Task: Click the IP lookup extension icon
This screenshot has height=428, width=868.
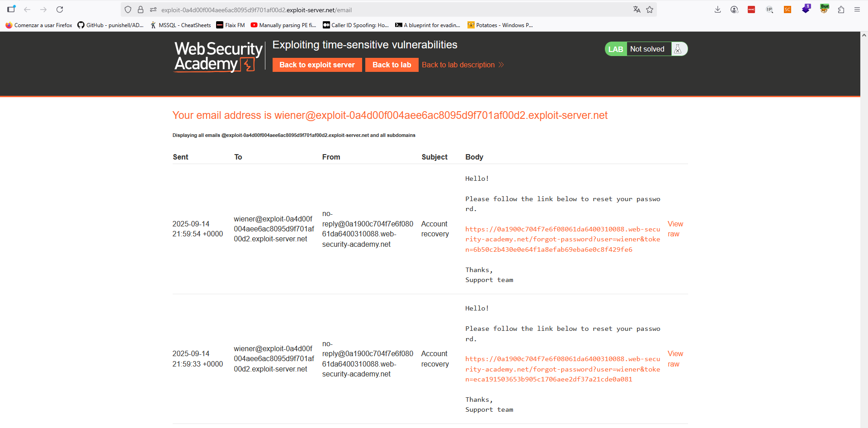Action: (x=769, y=9)
